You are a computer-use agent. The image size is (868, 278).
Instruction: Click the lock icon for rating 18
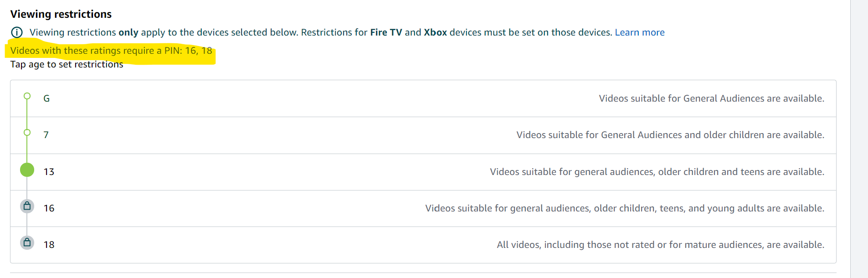pyautogui.click(x=27, y=242)
